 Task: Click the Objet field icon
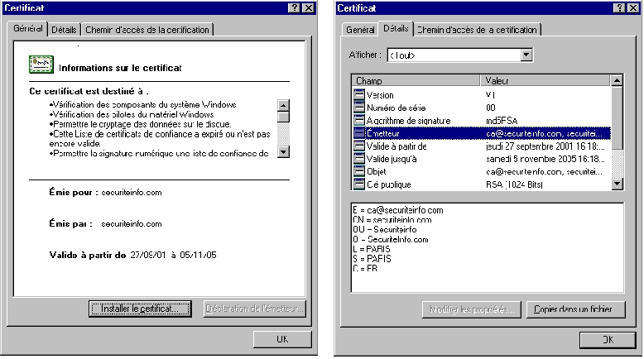(x=358, y=171)
